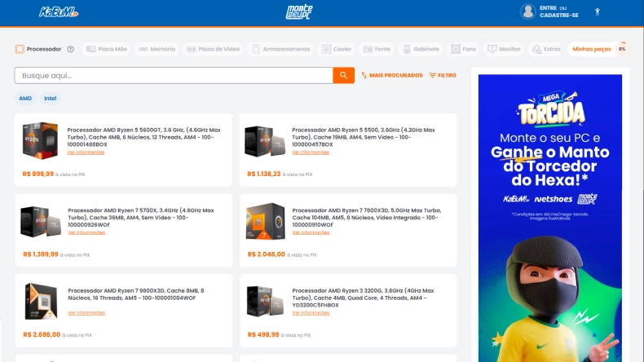644x362 pixels.
Task: Click ENTRE login link
Action: point(548,8)
